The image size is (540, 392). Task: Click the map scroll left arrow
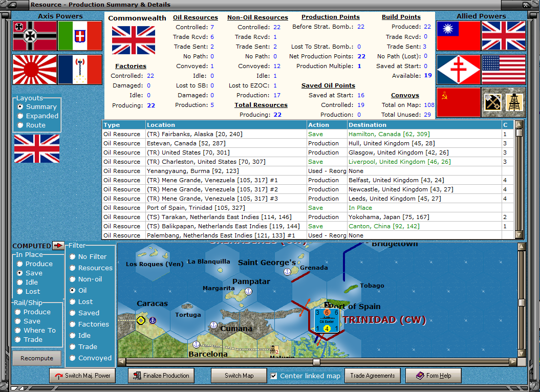pyautogui.click(x=122, y=362)
